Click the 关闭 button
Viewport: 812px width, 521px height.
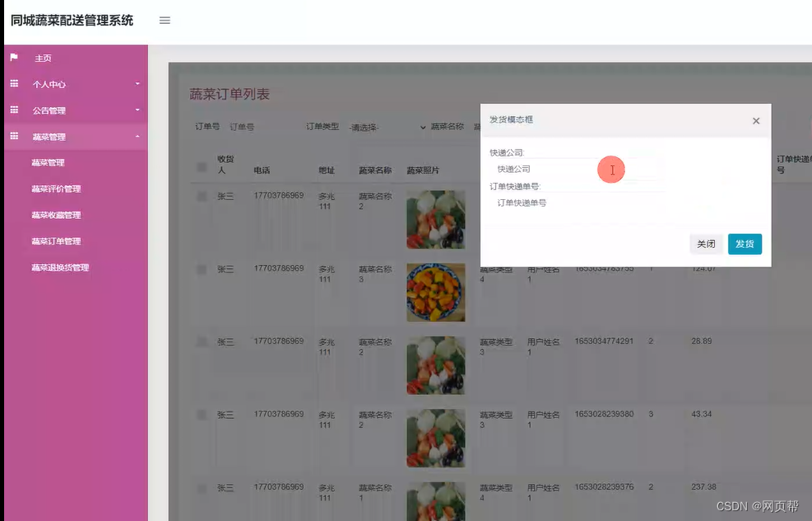706,244
